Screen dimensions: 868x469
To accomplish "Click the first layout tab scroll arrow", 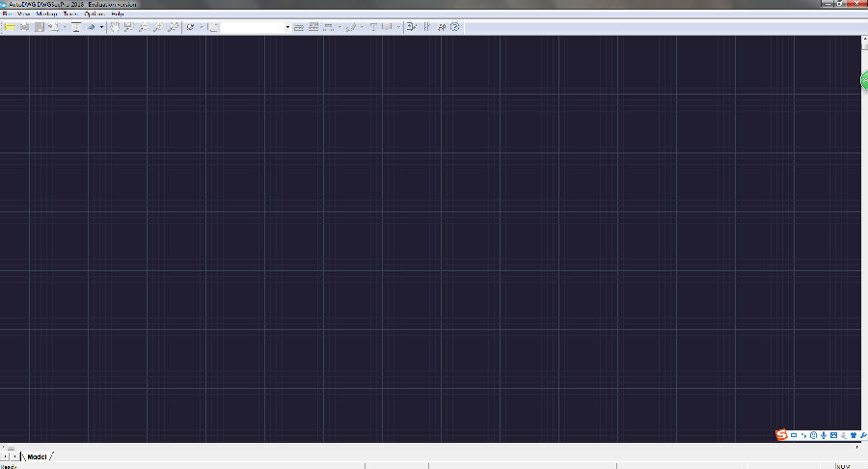I will point(5,456).
